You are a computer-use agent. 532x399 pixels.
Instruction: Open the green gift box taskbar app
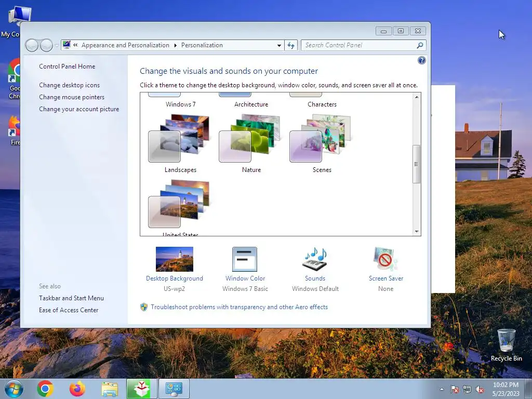[141, 389]
